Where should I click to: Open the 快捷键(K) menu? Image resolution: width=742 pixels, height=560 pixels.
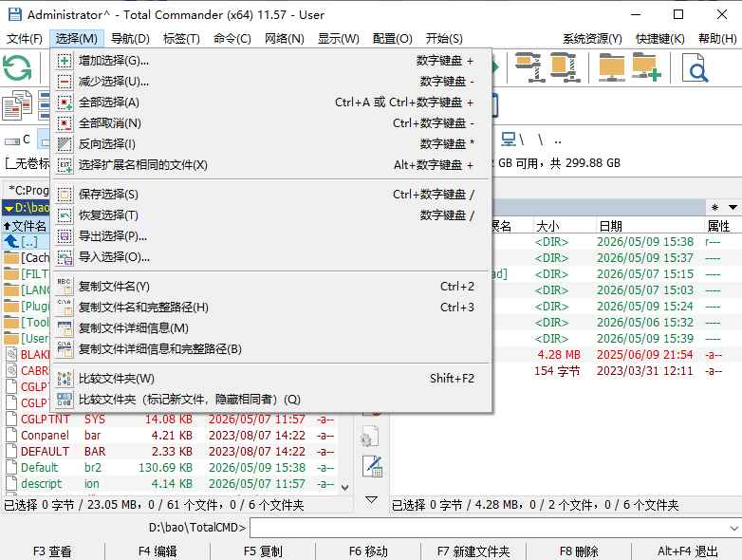(660, 38)
